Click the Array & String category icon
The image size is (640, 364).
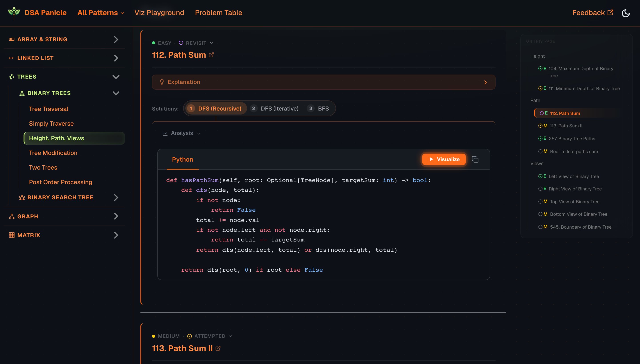click(12, 39)
